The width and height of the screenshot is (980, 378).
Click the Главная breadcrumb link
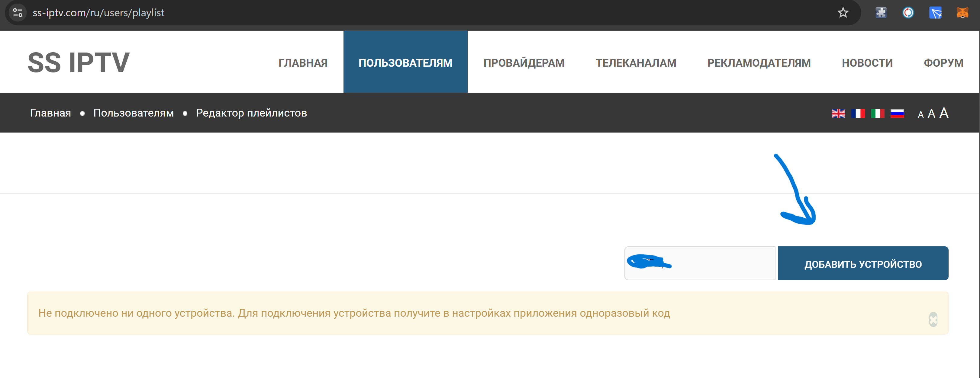coord(50,113)
